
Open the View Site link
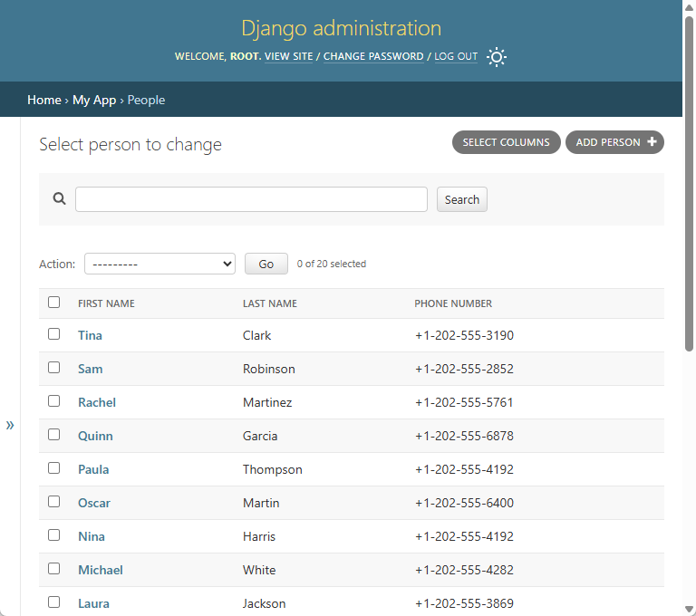coord(288,56)
